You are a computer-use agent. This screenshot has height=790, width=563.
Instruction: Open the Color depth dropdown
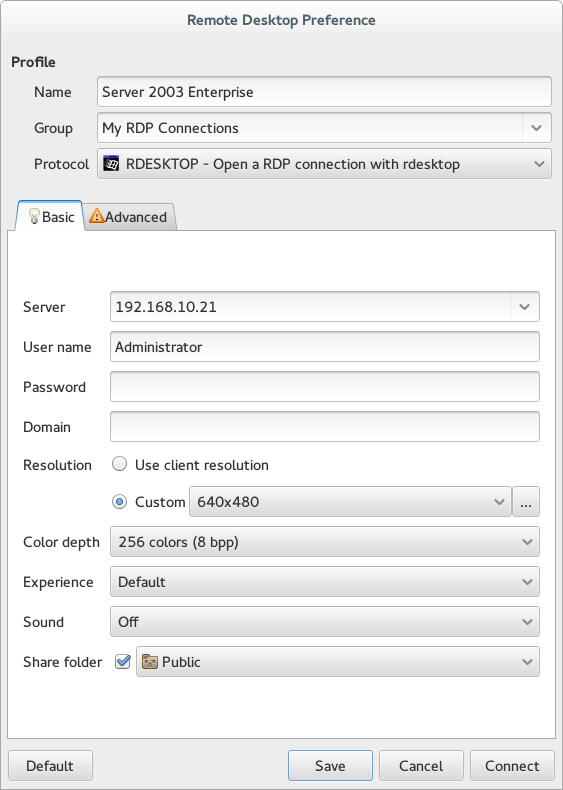[325, 542]
